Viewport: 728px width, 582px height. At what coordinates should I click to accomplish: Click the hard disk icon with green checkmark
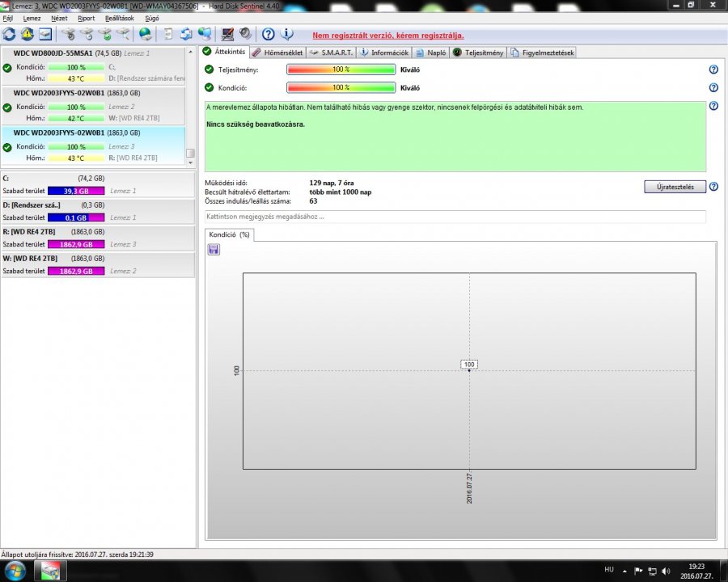(x=105, y=34)
